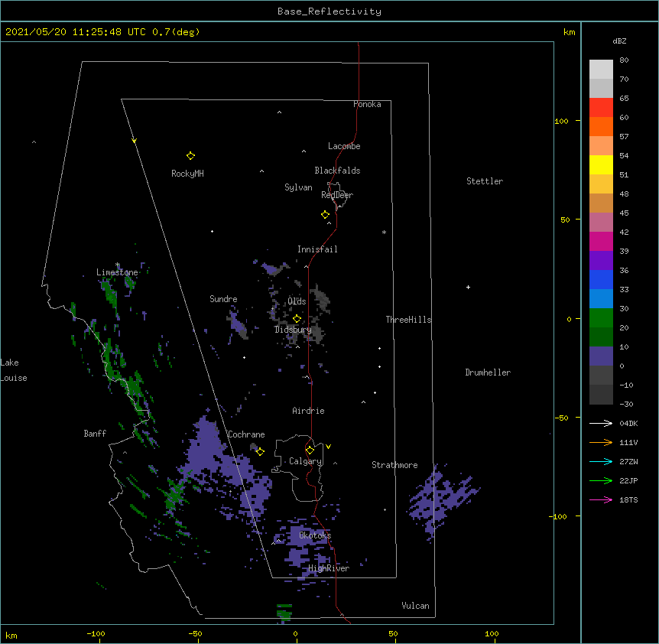Click the Base_Reflectivity title
Image resolution: width=659 pixels, height=644 pixels.
329,11
